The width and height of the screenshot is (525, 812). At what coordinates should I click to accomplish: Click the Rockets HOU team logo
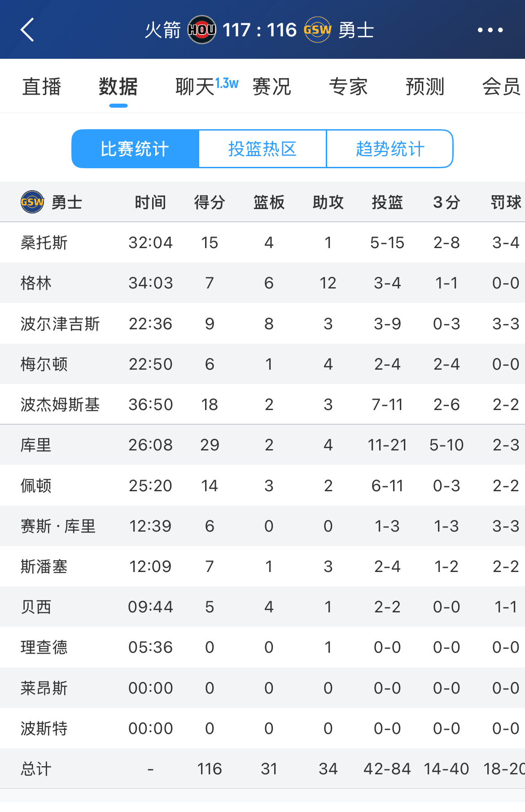point(201,30)
